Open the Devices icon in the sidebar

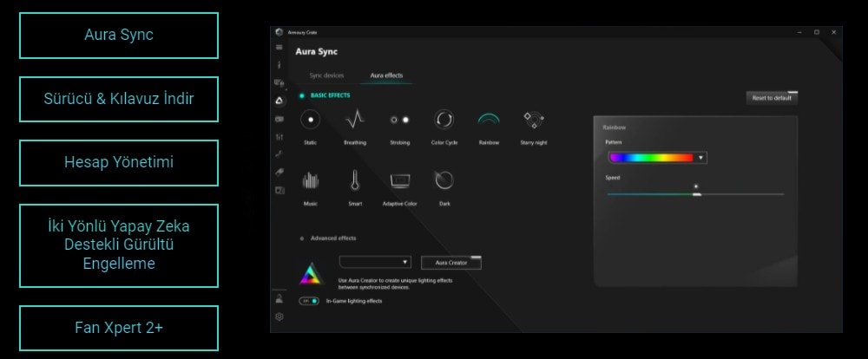click(x=279, y=83)
